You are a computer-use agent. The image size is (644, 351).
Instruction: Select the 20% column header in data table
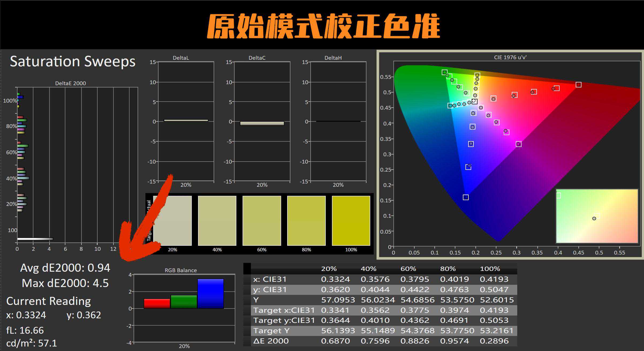point(329,269)
